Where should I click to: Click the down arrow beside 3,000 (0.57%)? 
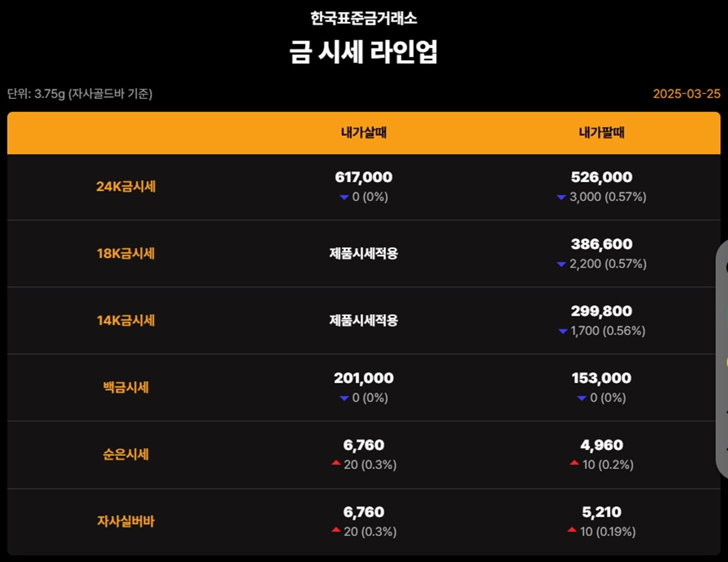click(x=561, y=197)
